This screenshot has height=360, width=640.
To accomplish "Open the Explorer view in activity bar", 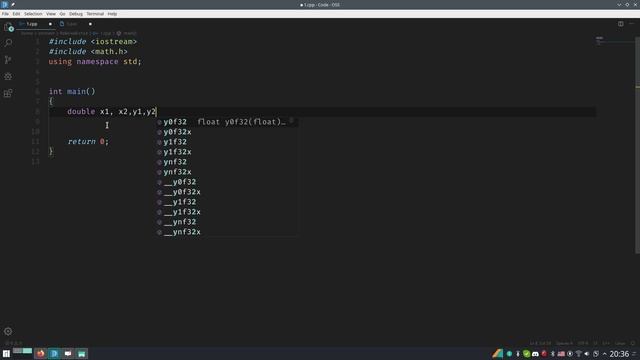I will (8, 27).
